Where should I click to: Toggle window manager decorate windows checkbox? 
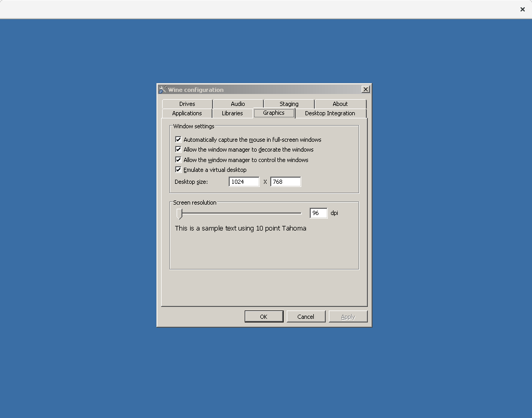[x=178, y=149]
